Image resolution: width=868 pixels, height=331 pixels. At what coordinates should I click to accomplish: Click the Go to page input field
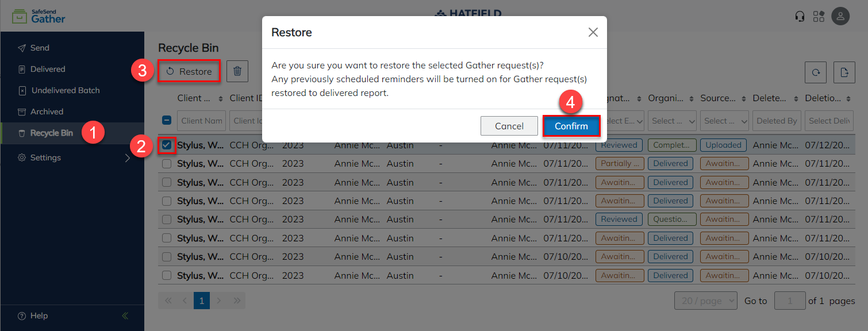(x=790, y=300)
